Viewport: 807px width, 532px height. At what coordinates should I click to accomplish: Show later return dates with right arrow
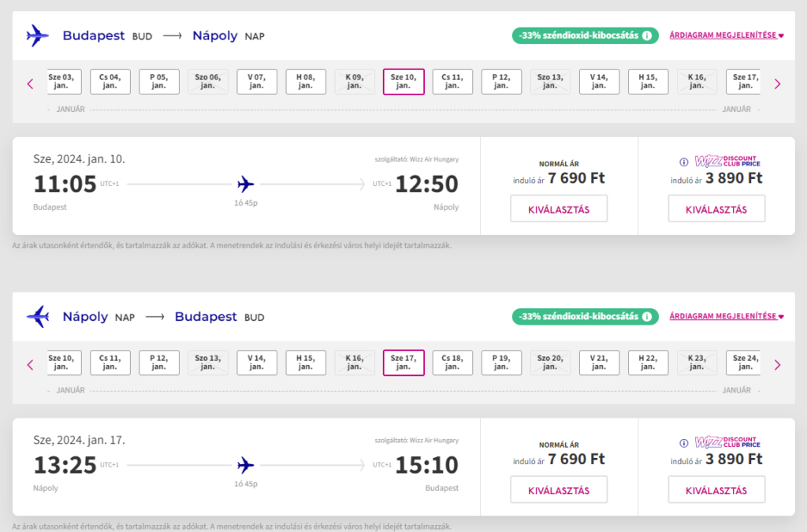[x=777, y=365]
